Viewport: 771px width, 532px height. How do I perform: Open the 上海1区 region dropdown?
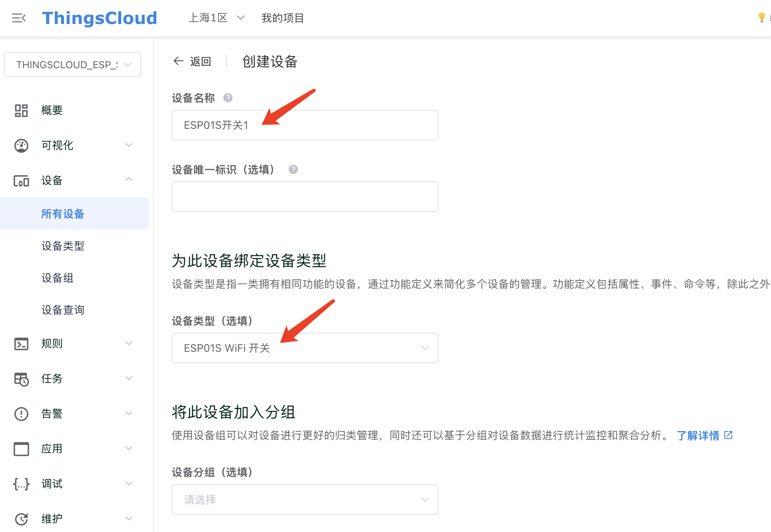click(216, 18)
